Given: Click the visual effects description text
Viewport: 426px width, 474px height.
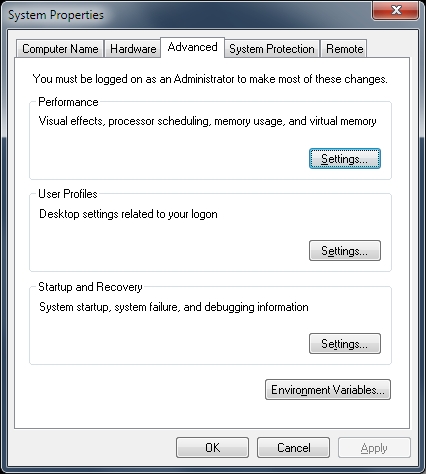Looking at the screenshot, I should click(207, 121).
